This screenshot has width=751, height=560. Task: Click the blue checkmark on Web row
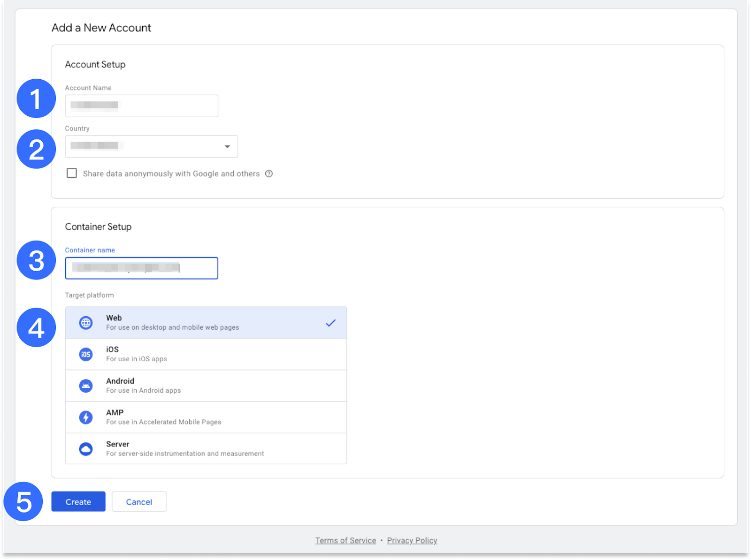coord(331,323)
